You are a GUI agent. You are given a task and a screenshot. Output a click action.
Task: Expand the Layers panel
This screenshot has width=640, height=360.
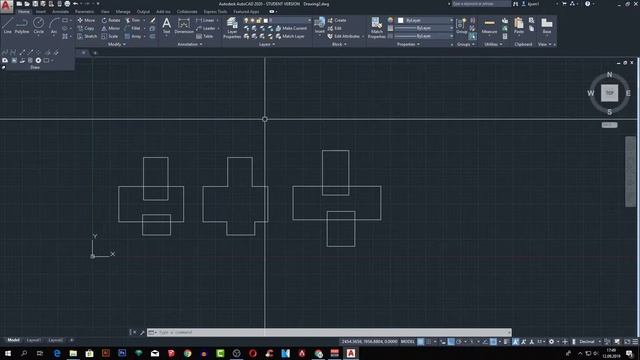[x=267, y=44]
